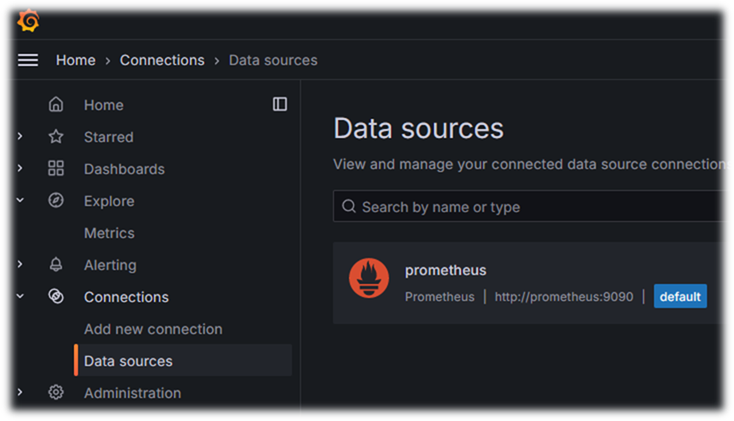This screenshot has height=421, width=734.
Task: Open Administration in the sidebar menu
Action: click(x=132, y=393)
